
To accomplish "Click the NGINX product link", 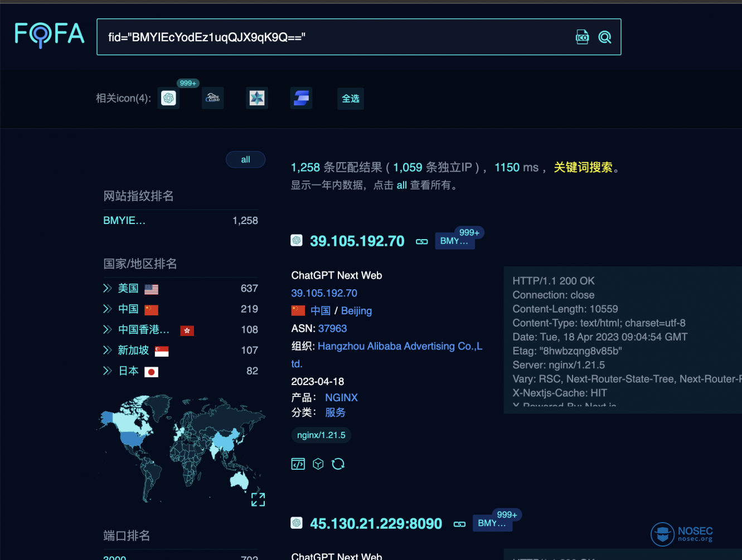I will click(341, 397).
